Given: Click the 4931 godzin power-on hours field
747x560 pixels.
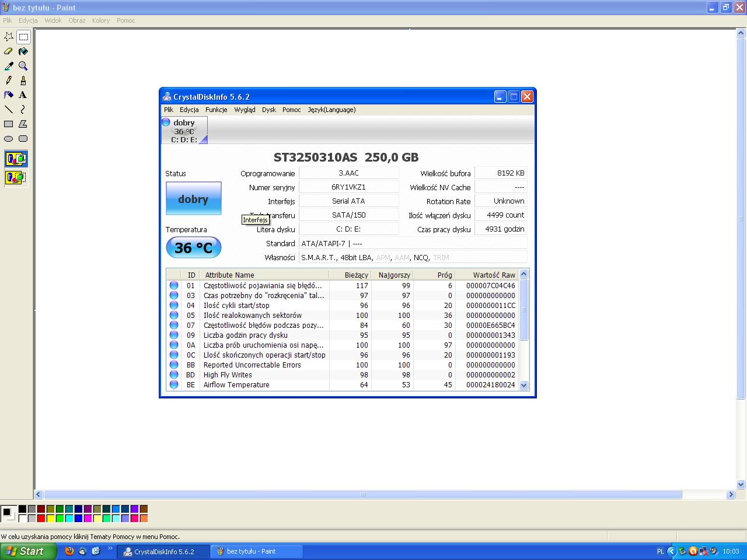Looking at the screenshot, I should [501, 229].
